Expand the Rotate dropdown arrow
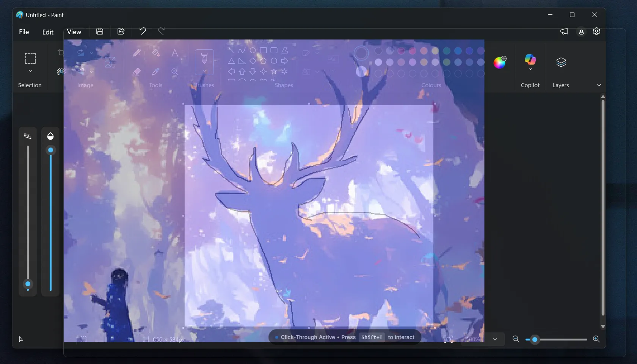 click(91, 53)
